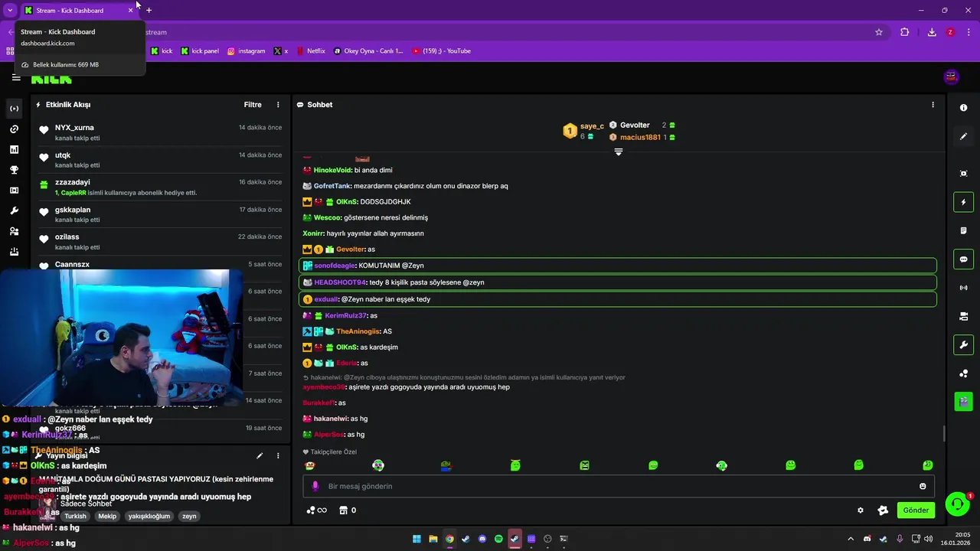This screenshot has width=980, height=551.
Task: Toggle the three-dots points icon in right strip
Action: 963,373
